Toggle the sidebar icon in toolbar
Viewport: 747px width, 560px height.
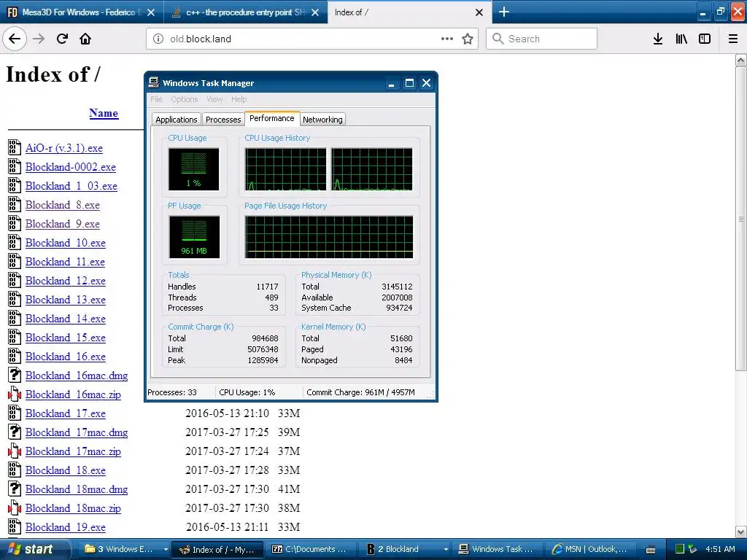[705, 39]
